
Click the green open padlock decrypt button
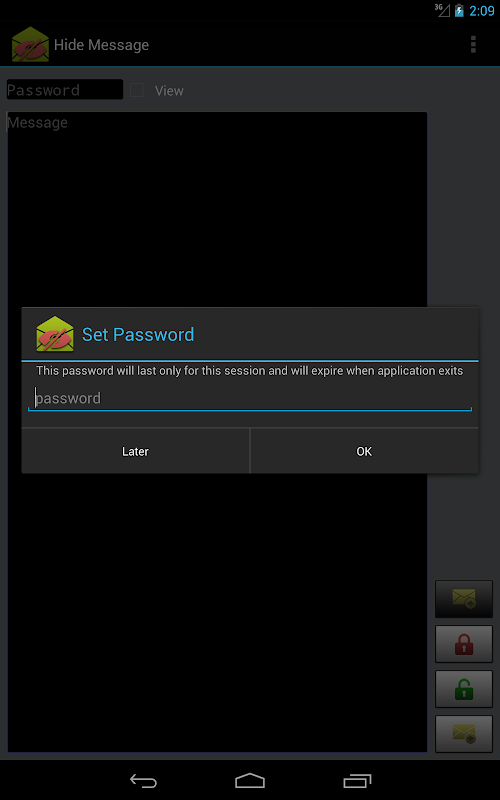[x=464, y=689]
